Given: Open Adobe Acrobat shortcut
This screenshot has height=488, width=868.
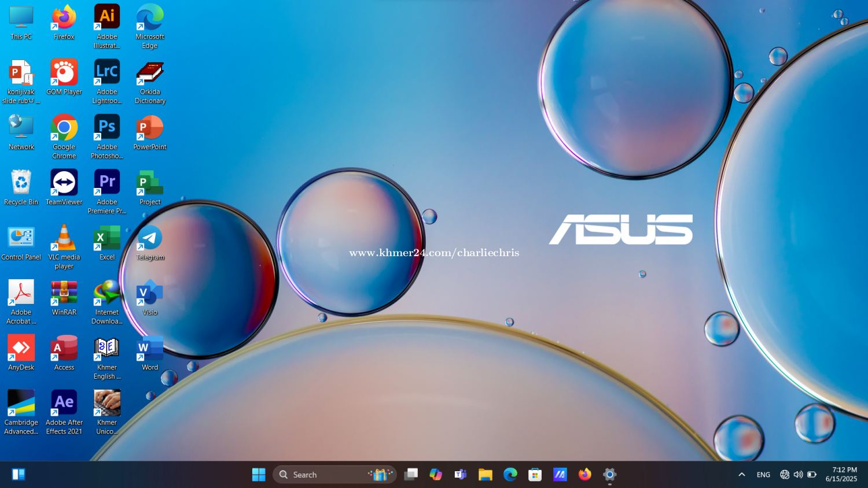Looking at the screenshot, I should tap(21, 302).
